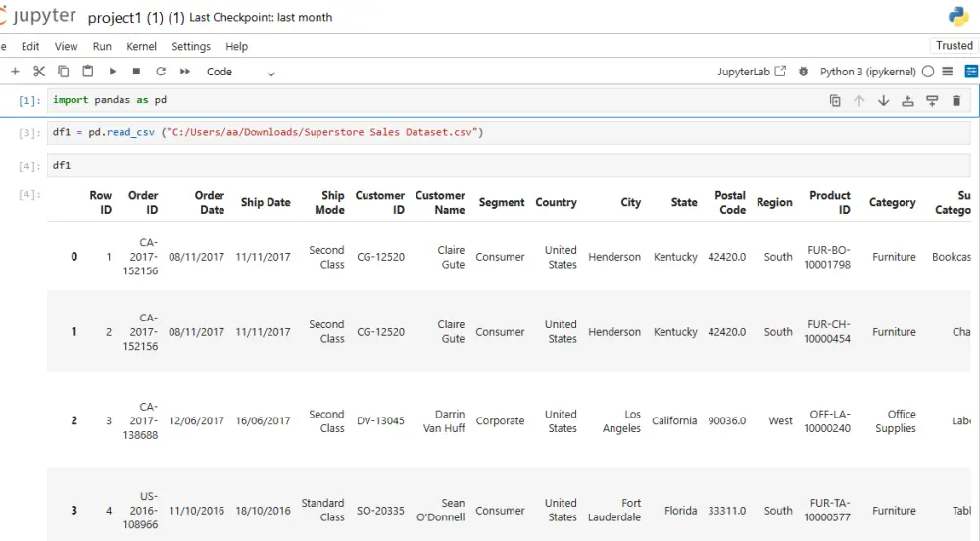Viewport: 980px width, 541px height.
Task: Open the Kernel menu
Action: [x=141, y=46]
